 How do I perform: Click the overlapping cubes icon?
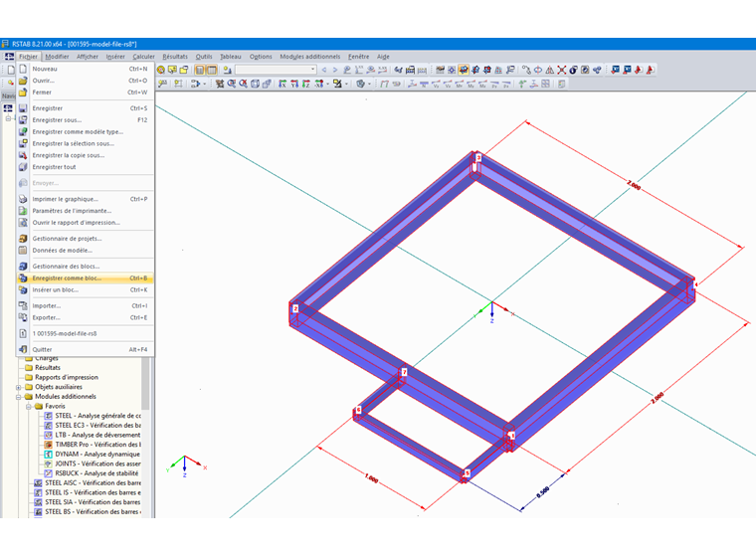coord(267,84)
